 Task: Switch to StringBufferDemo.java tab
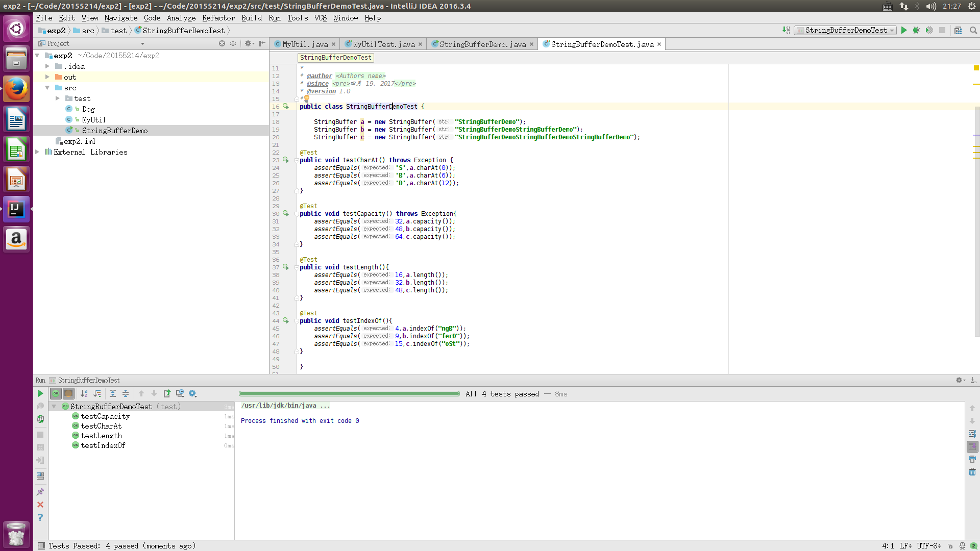click(x=483, y=44)
